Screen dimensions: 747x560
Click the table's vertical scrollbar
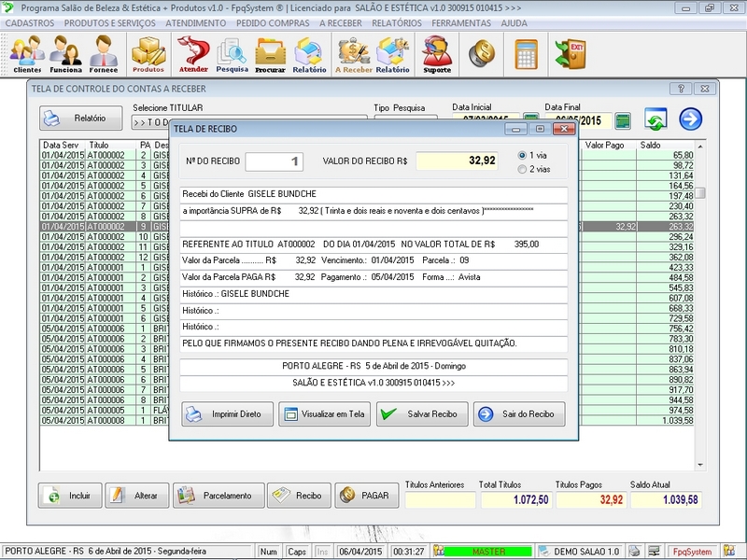[699, 280]
